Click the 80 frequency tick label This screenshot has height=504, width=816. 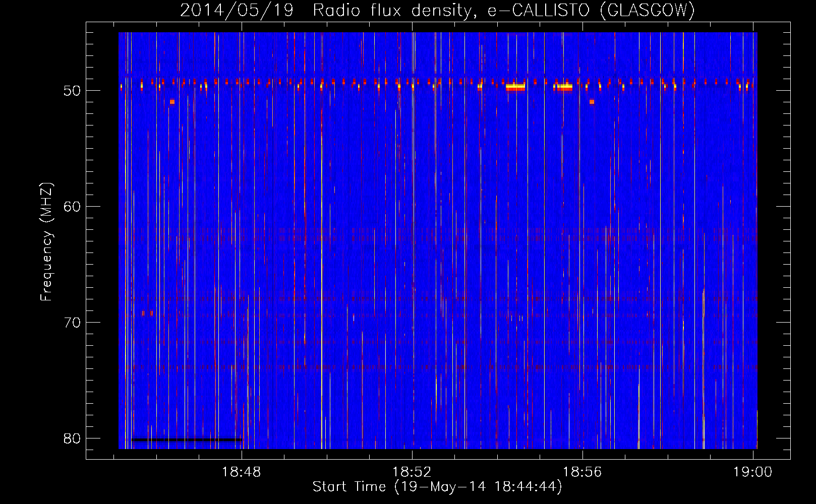pos(73,438)
